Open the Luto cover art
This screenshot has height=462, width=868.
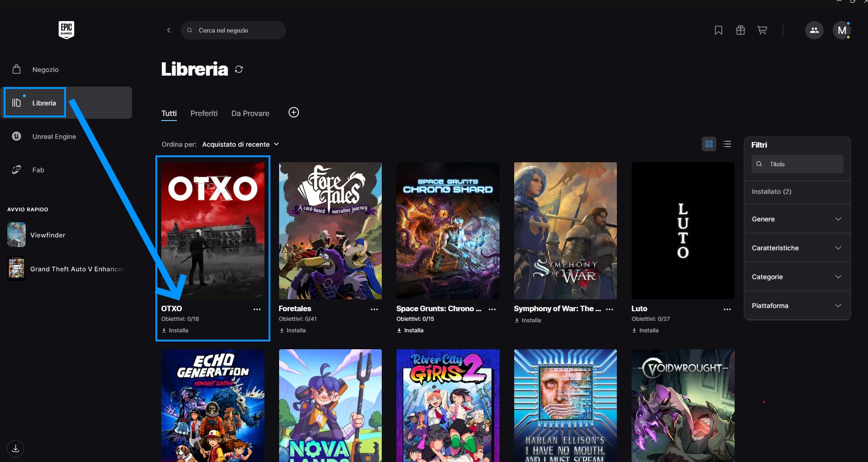point(683,231)
